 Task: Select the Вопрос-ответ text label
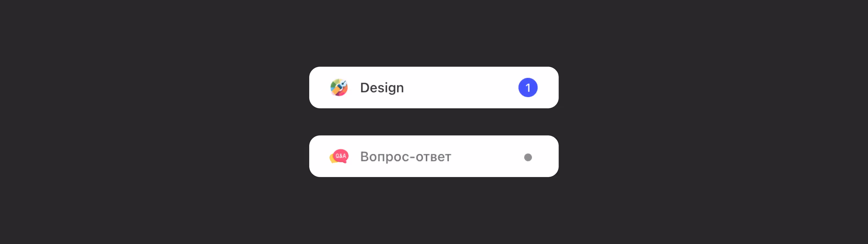click(x=406, y=157)
